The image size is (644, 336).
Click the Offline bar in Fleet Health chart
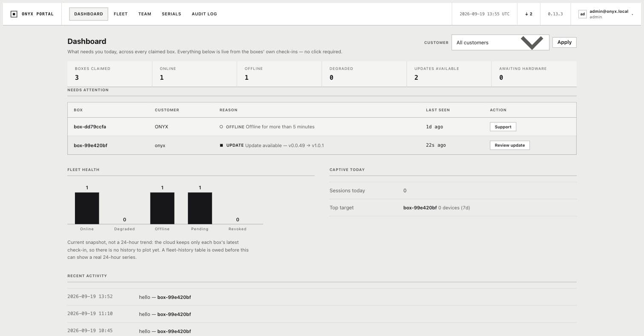162,208
